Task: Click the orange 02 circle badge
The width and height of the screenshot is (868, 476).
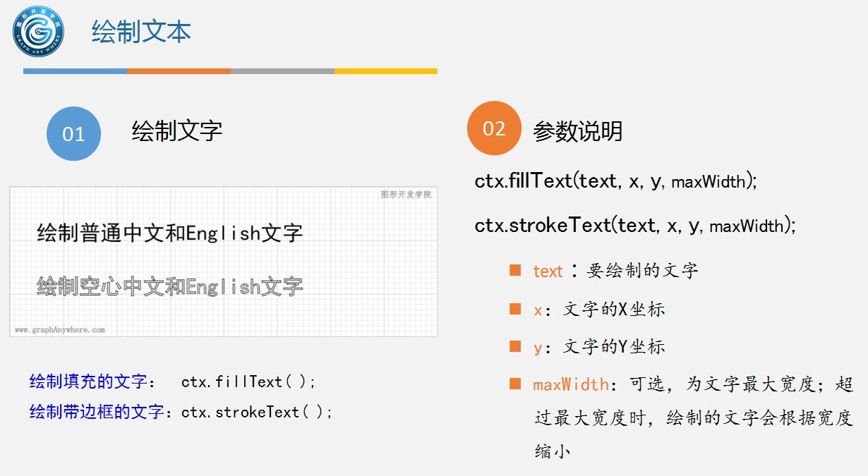Action: point(494,128)
